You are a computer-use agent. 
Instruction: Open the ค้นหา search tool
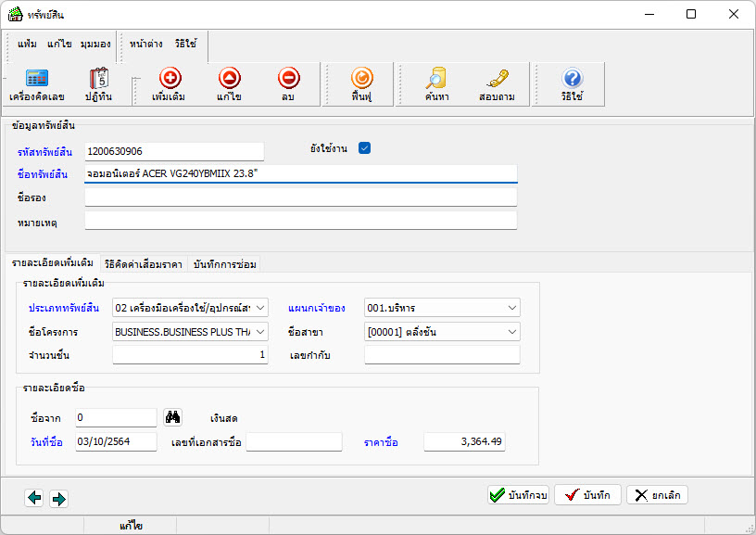click(436, 84)
